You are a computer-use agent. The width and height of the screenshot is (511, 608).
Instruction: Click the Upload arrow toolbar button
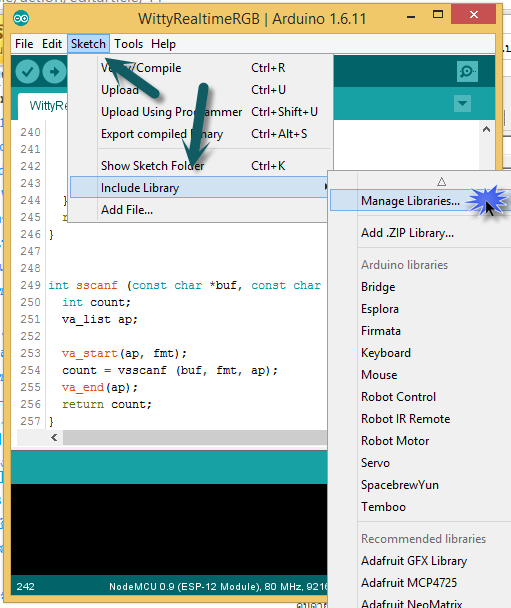[54, 72]
